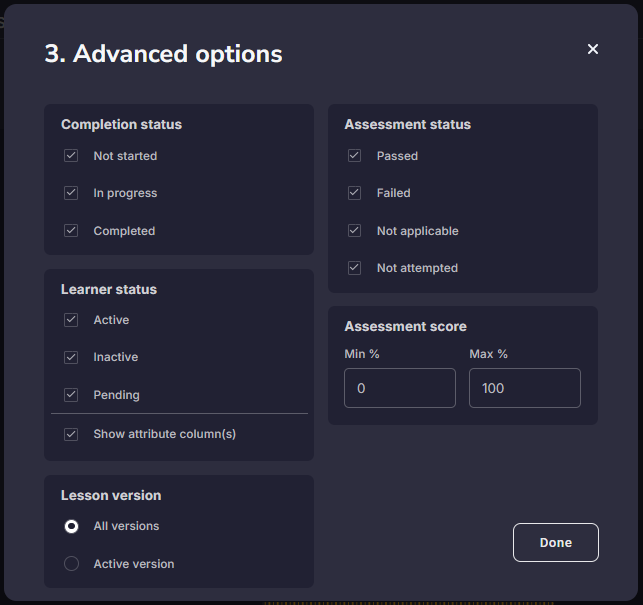
Task: Toggle the Passed assessment checkbox
Action: click(354, 156)
